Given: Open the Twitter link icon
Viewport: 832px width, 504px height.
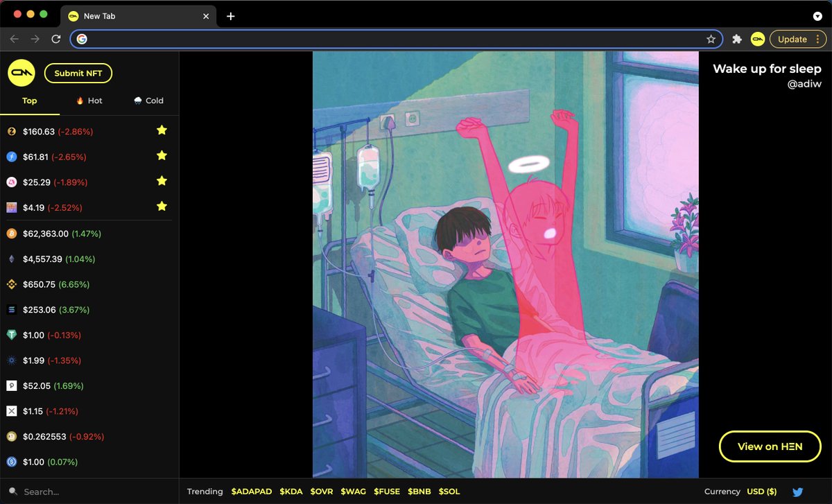Looking at the screenshot, I should (797, 492).
